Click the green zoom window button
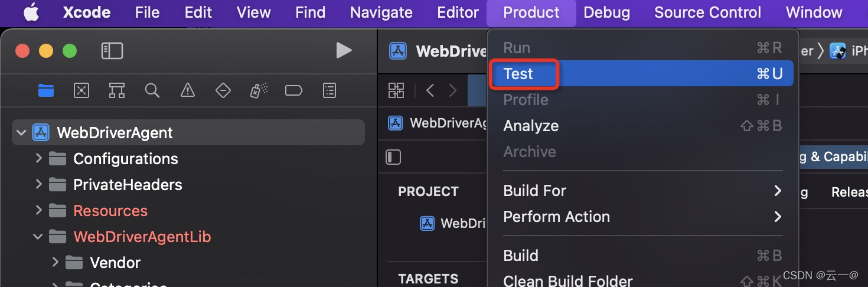The width and height of the screenshot is (868, 287). pos(70,51)
